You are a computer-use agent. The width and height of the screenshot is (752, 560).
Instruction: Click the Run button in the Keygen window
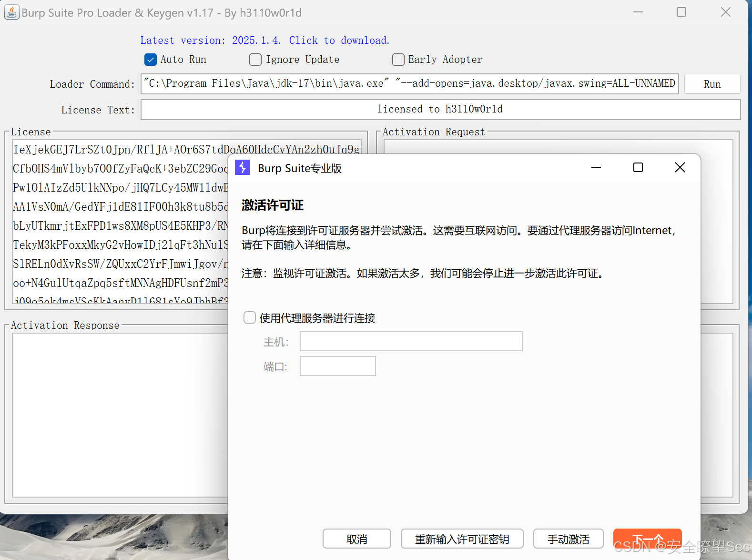712,84
